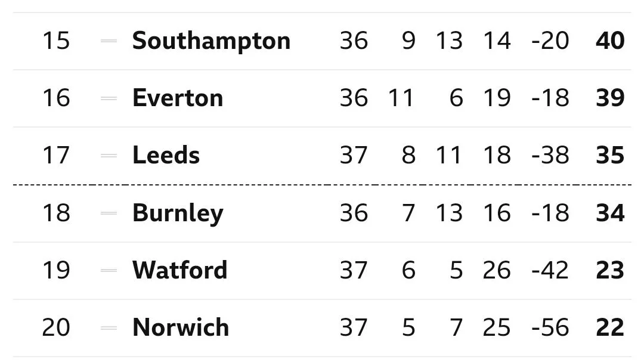Click Everton's no-movement indicator icon
Image resolution: width=644 pixels, height=362 pixels.
[109, 98]
